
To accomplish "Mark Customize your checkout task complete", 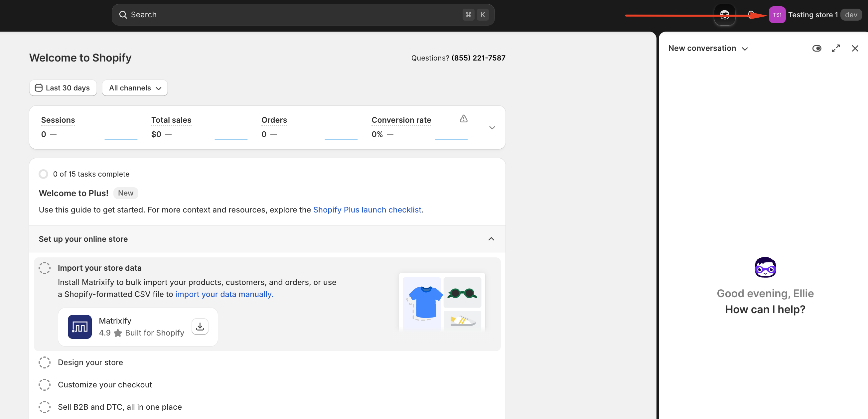I will coord(45,385).
